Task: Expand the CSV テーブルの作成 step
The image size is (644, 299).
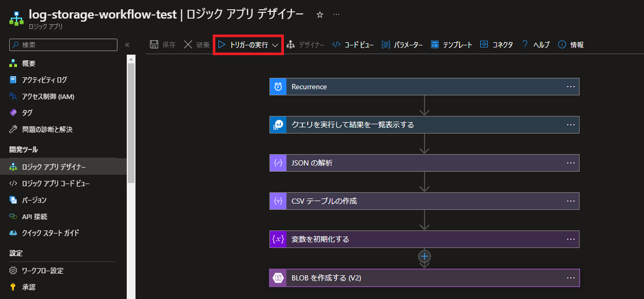Action: tap(425, 201)
